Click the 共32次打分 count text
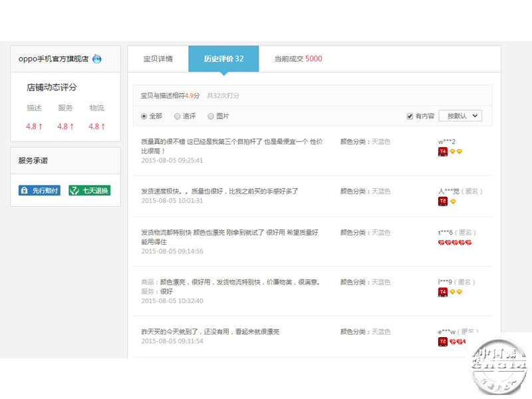The image size is (532, 399). 223,96
